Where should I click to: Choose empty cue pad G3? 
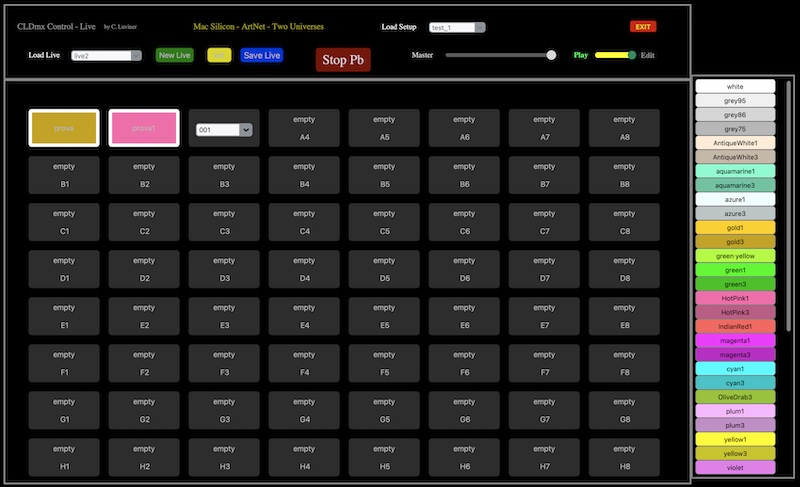click(224, 410)
